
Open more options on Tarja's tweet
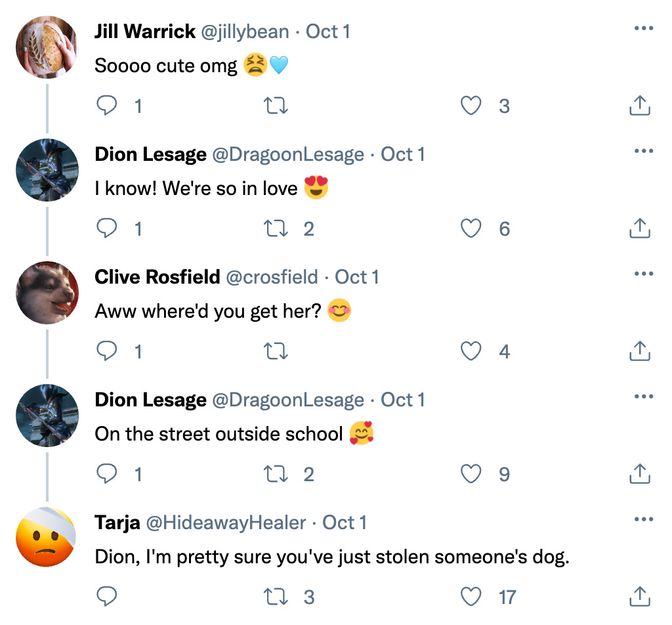[644, 520]
